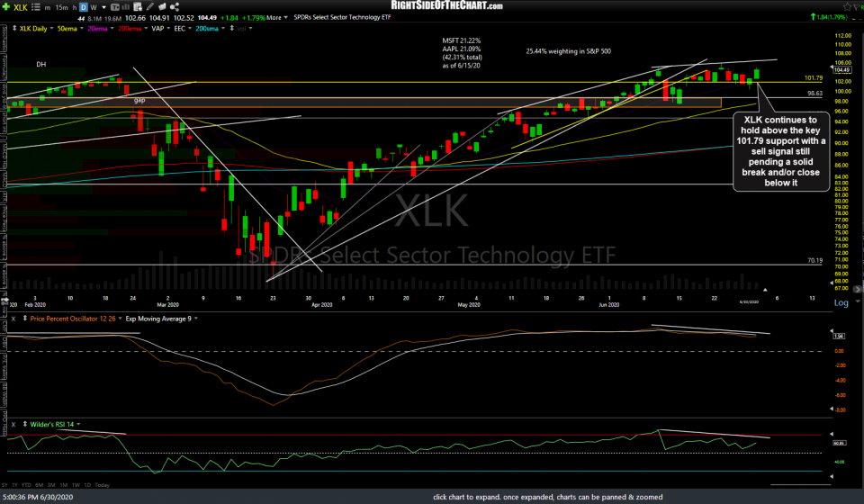Click the small triangle marker below the volume bars
The width and height of the screenshot is (864, 504).
765,289
